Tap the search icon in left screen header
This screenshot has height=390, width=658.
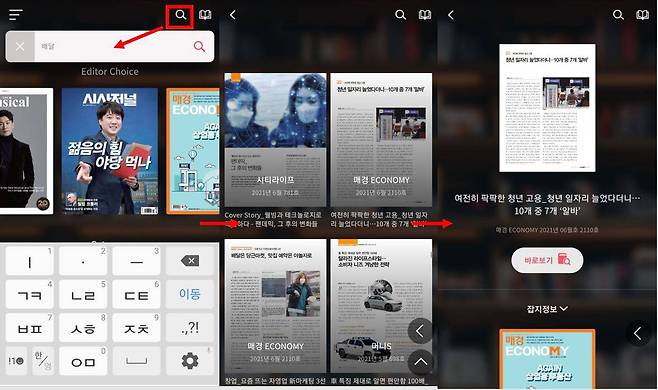tap(180, 15)
